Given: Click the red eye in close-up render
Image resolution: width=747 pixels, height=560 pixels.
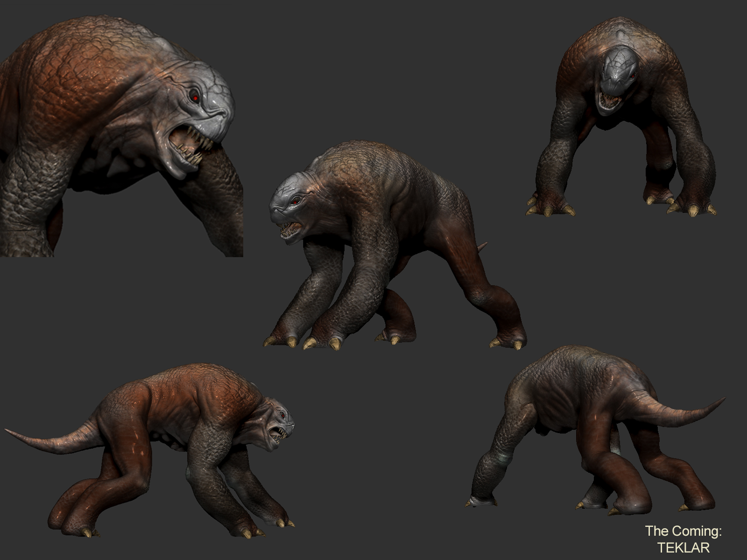Looking at the screenshot, I should coord(195,98).
